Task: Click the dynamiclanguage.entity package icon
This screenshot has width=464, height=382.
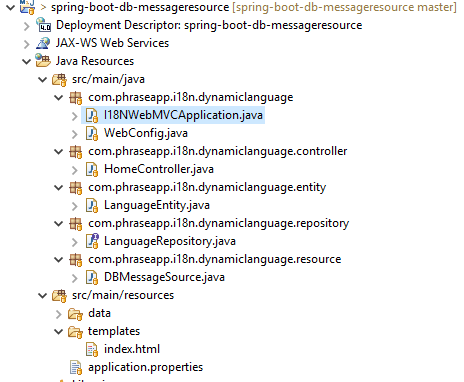Action: tap(76, 187)
